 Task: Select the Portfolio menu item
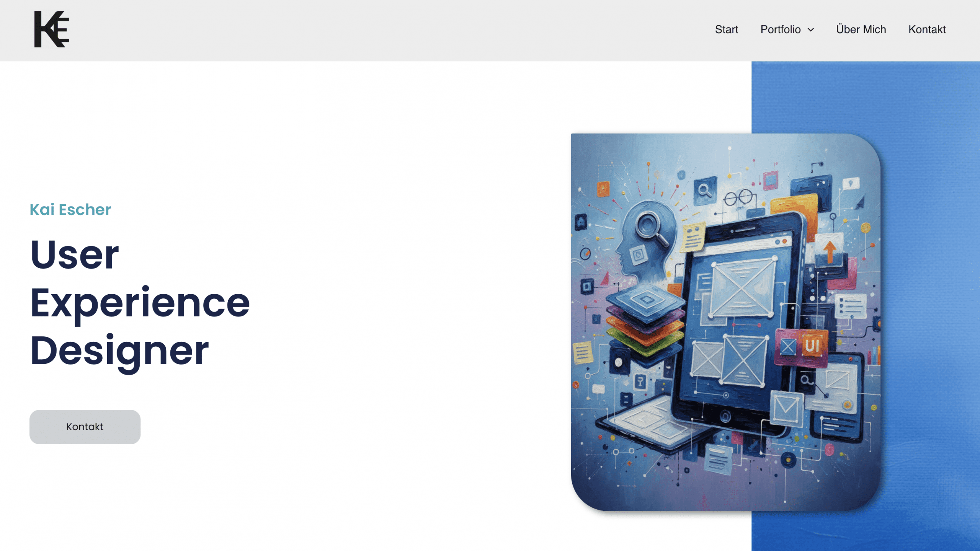coord(780,29)
